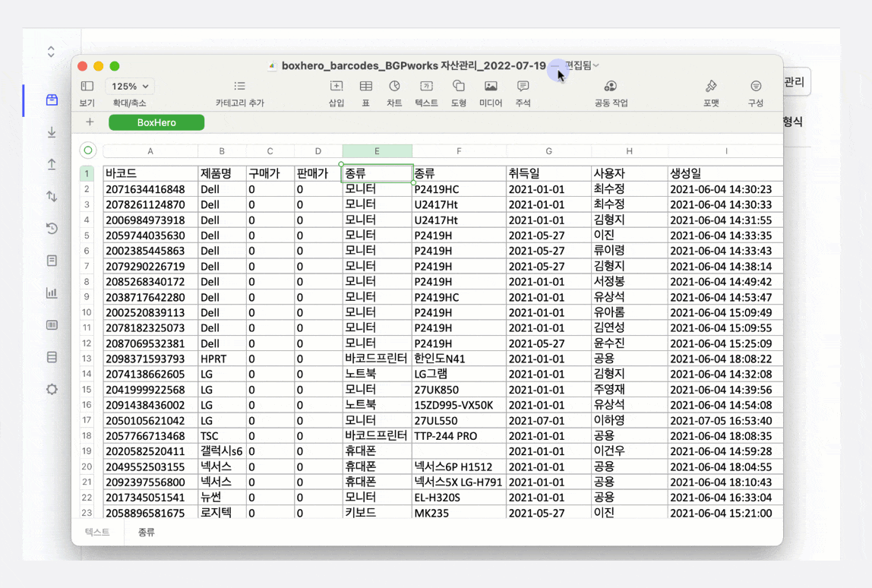This screenshot has width=872, height=588.
Task: Select the BoxHero sheet tab
Action: 156,122
